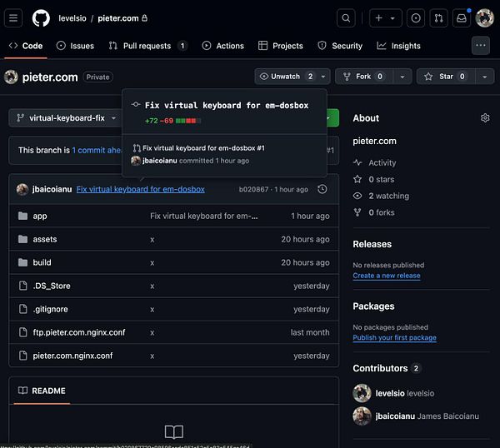Image resolution: width=500 pixels, height=448 pixels.
Task: Switch to the Insights tab
Action: click(x=398, y=46)
